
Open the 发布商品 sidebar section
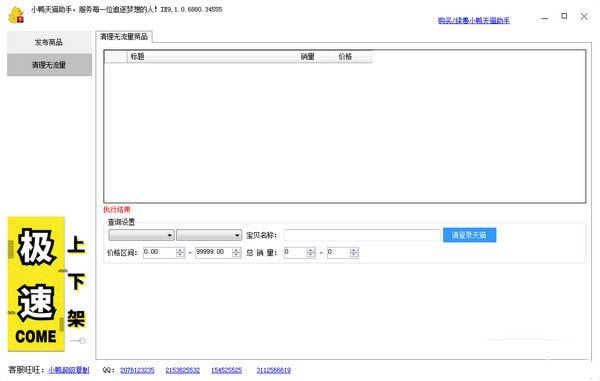(x=49, y=42)
